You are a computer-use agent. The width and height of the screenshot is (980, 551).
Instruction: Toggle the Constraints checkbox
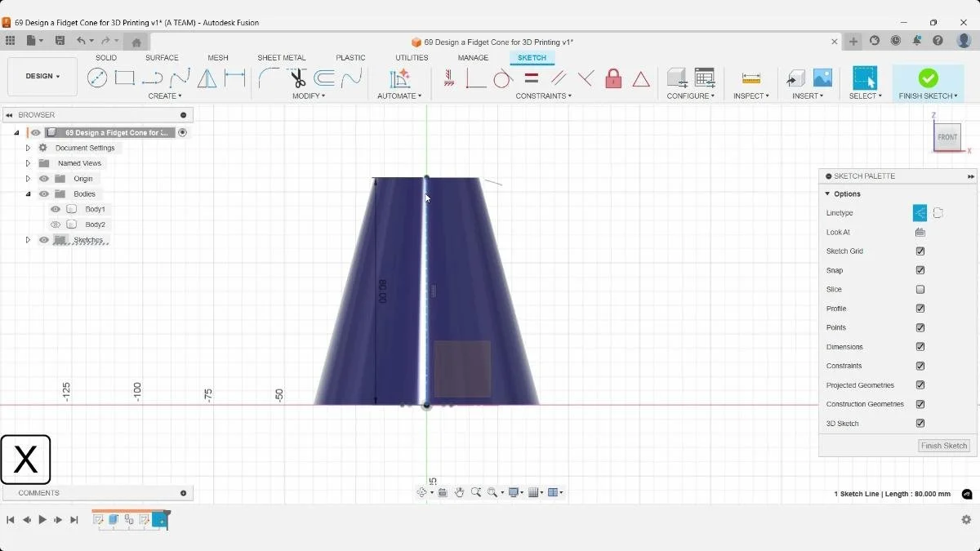tap(920, 366)
